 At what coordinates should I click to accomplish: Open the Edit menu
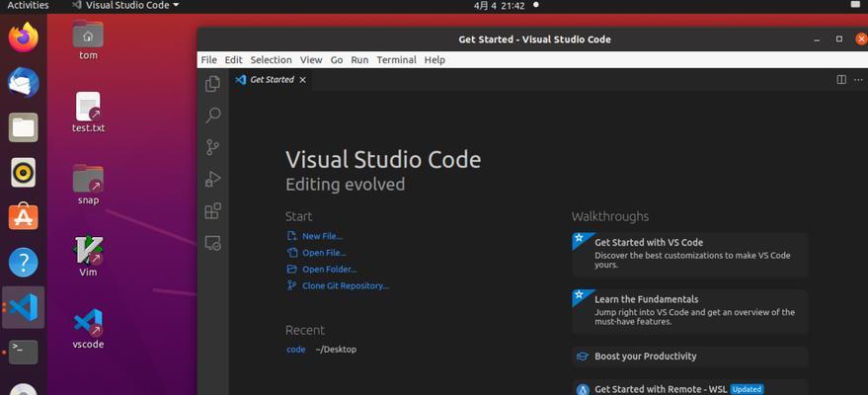(233, 60)
